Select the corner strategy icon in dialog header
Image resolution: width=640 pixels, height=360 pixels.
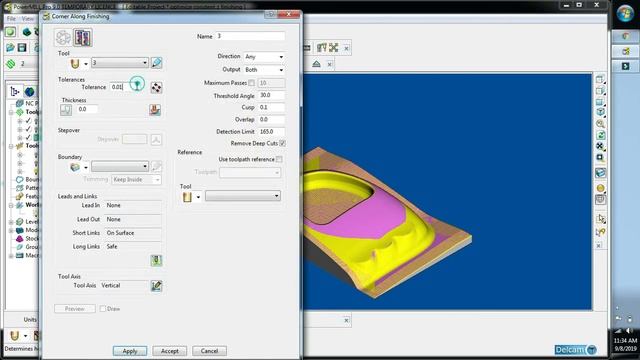coord(82,38)
